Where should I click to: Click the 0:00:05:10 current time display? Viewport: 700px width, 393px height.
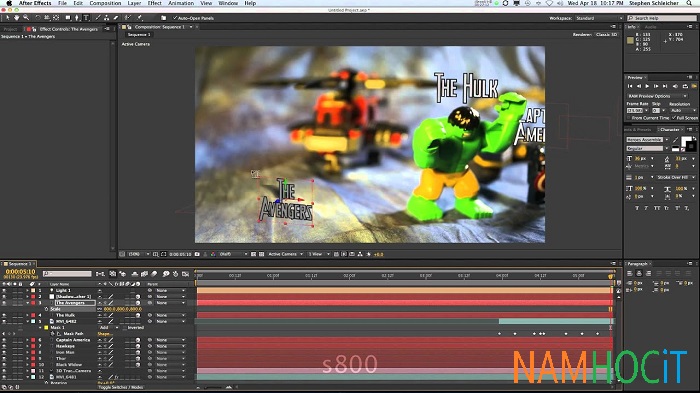pyautogui.click(x=20, y=272)
